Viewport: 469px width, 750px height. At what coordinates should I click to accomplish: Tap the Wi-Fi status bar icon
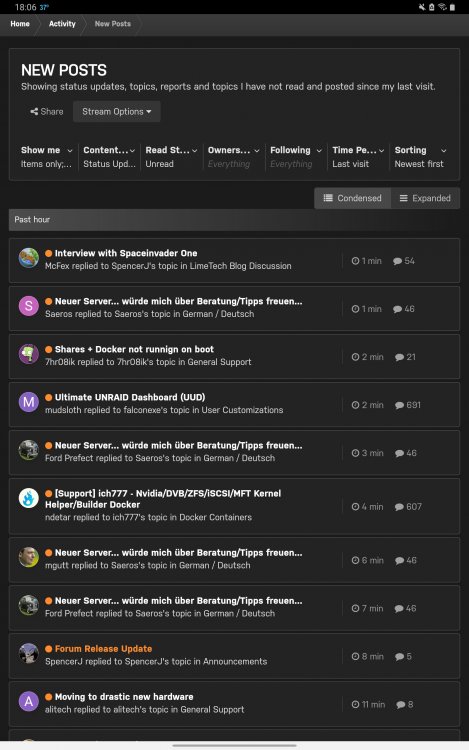(442, 7)
